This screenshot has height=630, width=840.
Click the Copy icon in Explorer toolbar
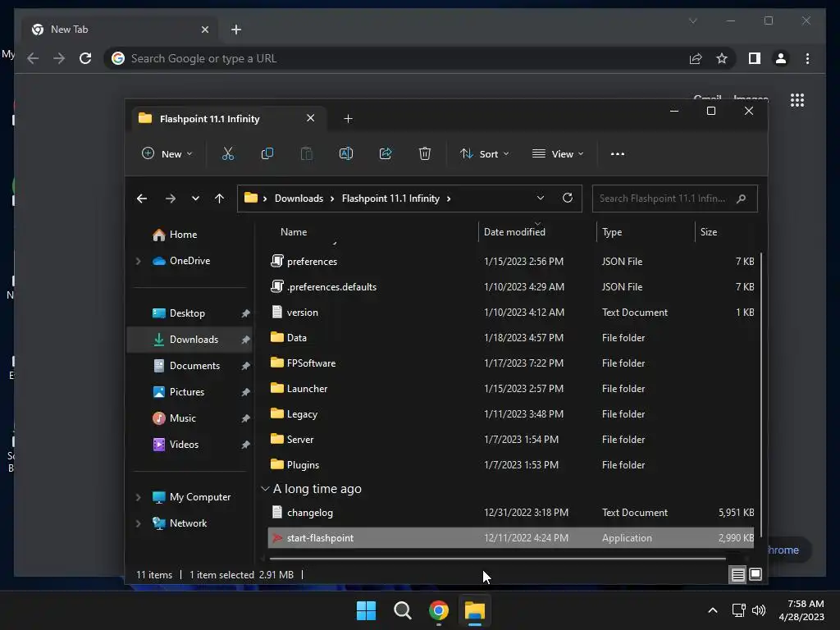point(267,153)
